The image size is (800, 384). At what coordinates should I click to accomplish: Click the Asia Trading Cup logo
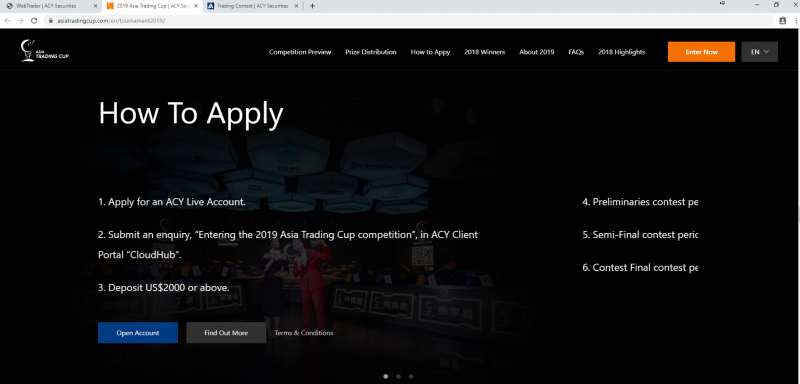(44, 51)
